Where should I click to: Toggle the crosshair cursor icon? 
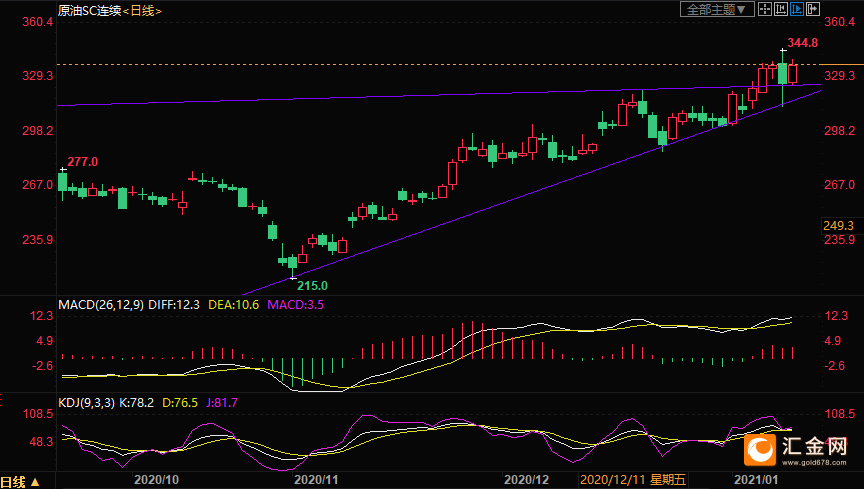coord(765,9)
